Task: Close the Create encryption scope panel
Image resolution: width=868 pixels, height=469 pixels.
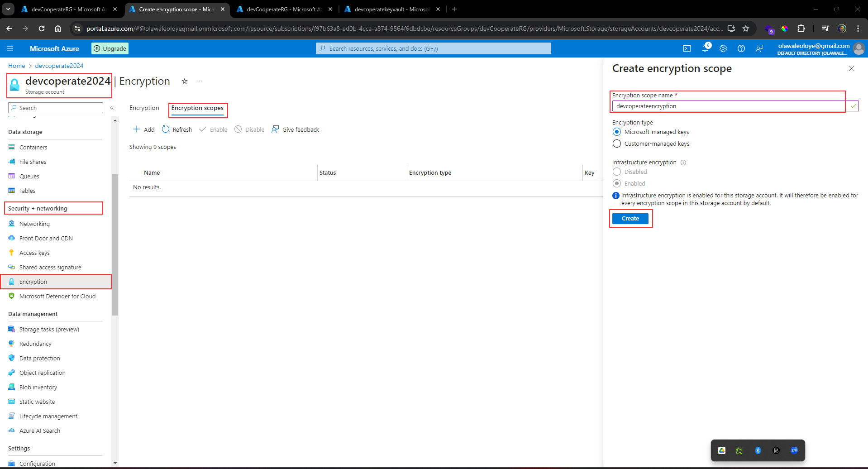Action: click(x=852, y=68)
